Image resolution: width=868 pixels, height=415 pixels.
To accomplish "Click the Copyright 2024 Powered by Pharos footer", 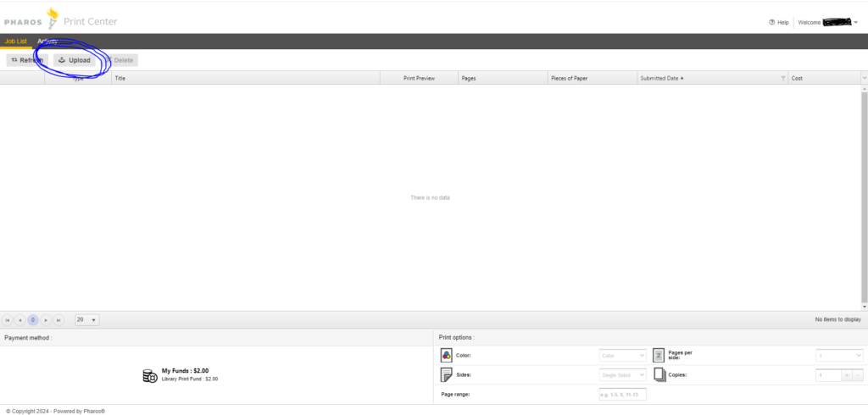I will tap(55, 411).
